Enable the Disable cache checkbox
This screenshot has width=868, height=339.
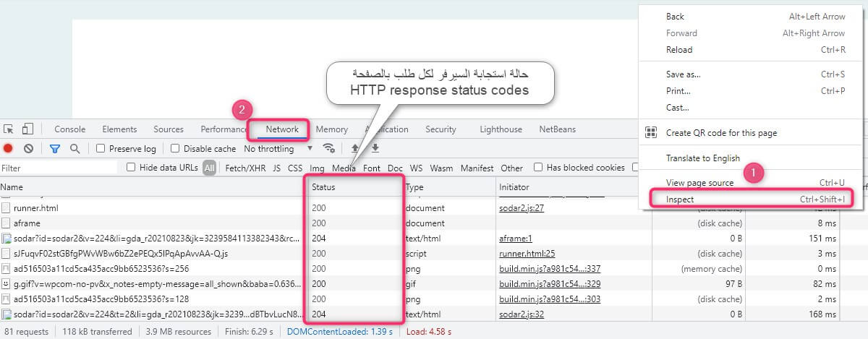coord(175,149)
